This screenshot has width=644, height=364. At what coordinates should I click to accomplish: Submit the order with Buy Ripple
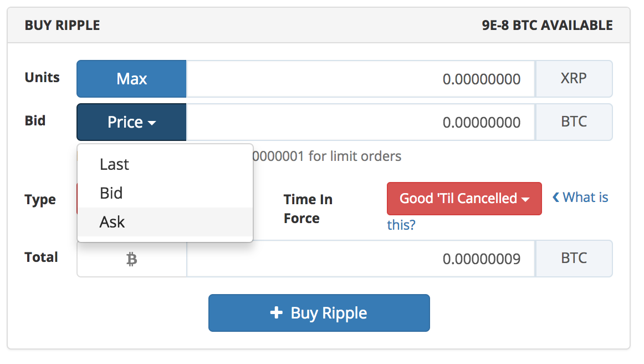pyautogui.click(x=319, y=313)
